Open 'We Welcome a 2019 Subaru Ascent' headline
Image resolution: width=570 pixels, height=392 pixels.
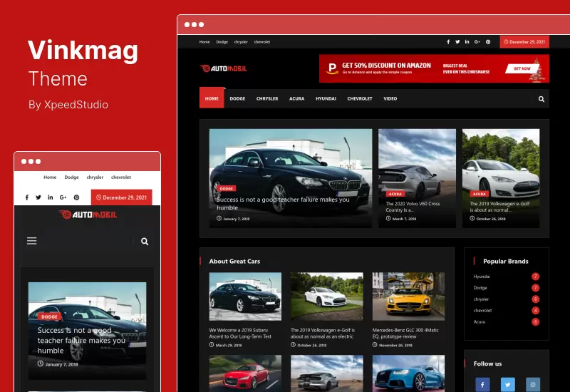[x=240, y=333]
